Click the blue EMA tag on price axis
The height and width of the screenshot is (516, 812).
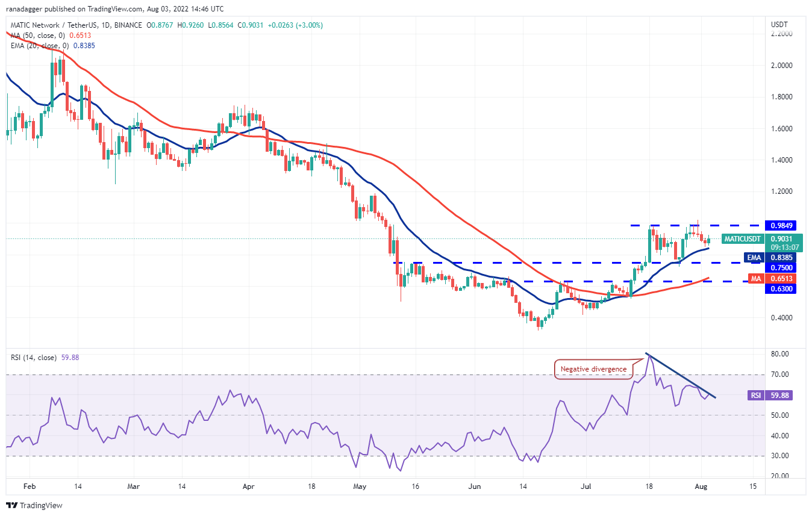pos(754,257)
